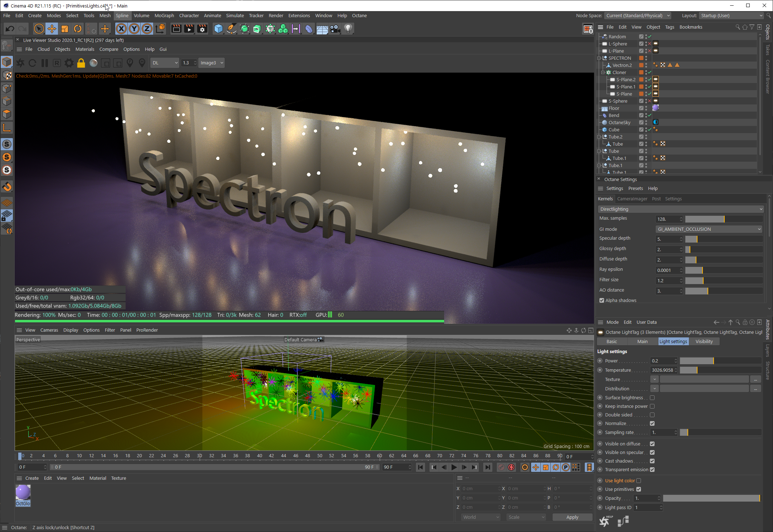
Task: Switch to the Visibility tab
Action: point(704,341)
